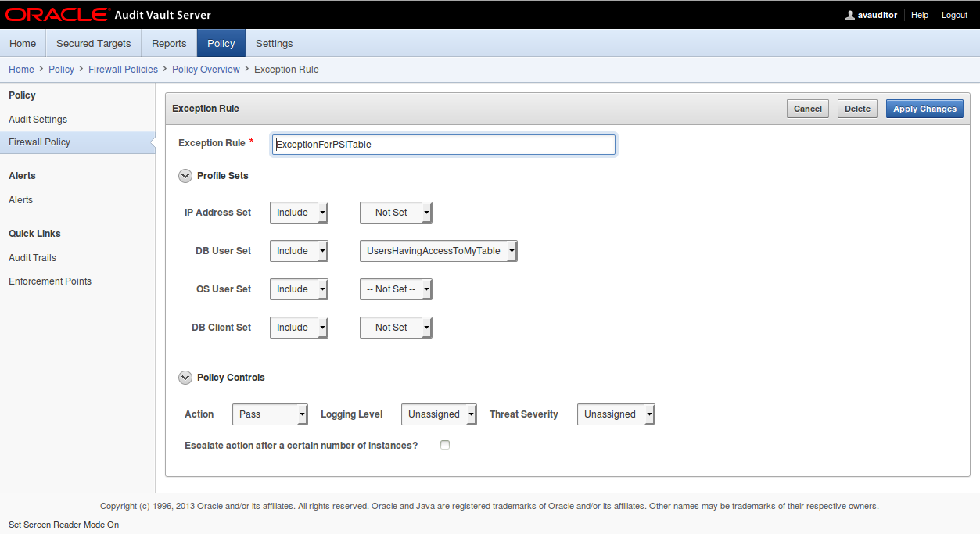This screenshot has width=980, height=534.
Task: Click the Exception Rule panel heading
Action: [206, 109]
